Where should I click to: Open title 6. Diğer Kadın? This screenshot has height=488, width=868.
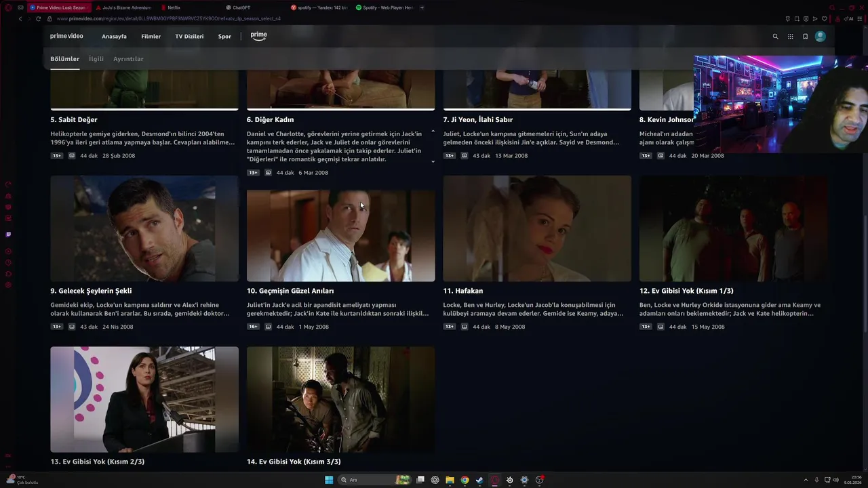click(x=270, y=120)
